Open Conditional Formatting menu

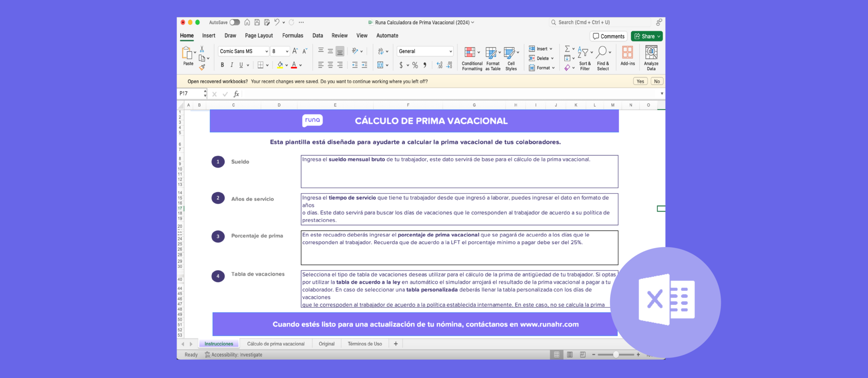tap(472, 58)
